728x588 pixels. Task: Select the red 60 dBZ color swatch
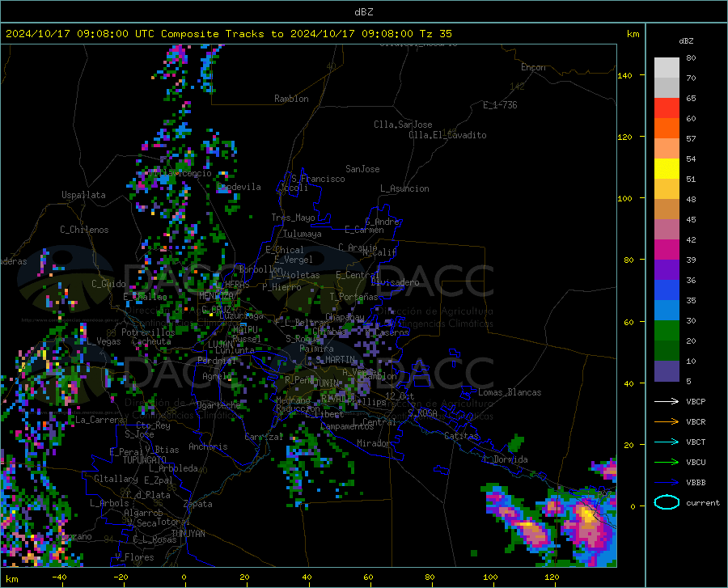pos(667,108)
